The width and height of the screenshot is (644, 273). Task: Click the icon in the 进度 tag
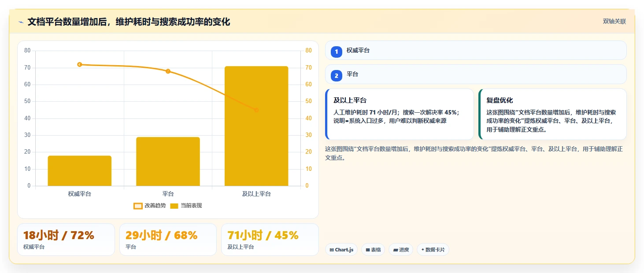396,250
